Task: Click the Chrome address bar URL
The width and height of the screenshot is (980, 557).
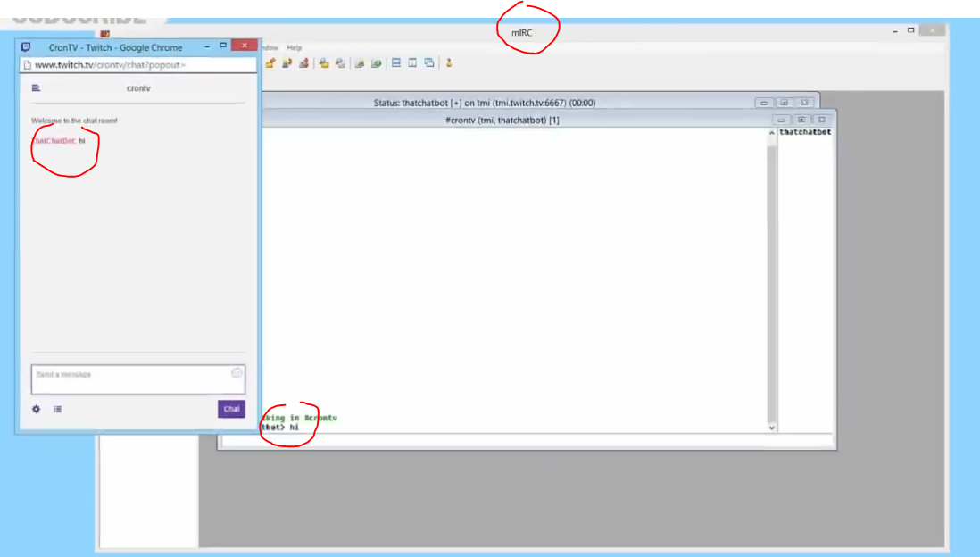Action: tap(110, 64)
